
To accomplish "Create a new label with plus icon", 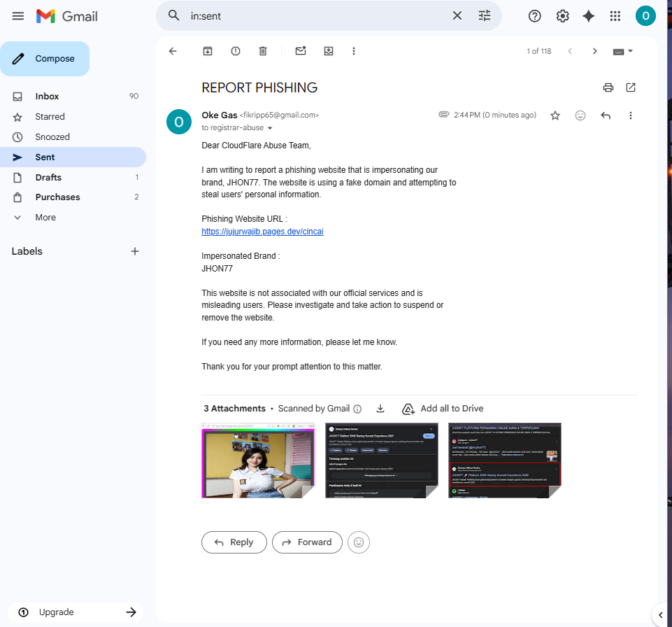I will click(x=134, y=251).
